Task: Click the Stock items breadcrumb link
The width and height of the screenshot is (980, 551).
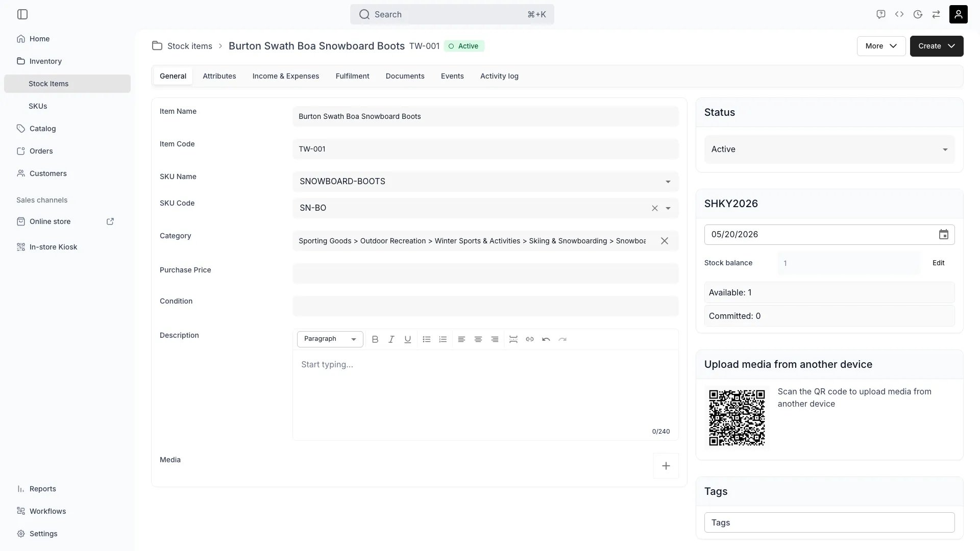Action: (x=190, y=46)
